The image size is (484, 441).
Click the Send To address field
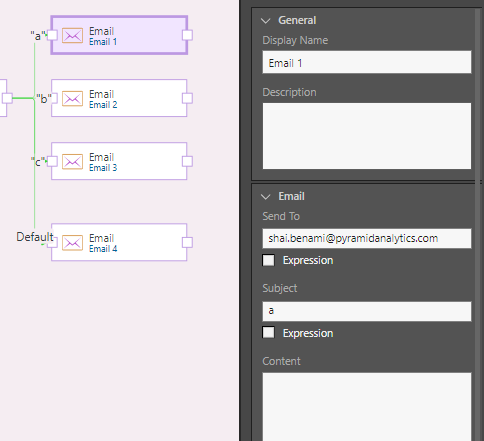point(367,238)
